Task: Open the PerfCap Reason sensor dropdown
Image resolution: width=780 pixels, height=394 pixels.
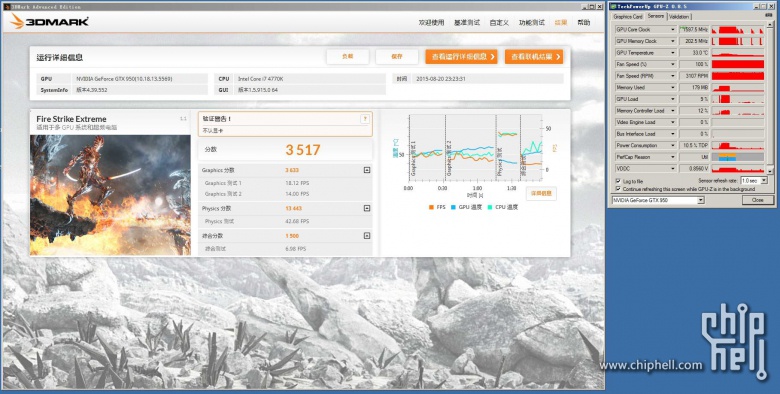Action: [x=673, y=157]
